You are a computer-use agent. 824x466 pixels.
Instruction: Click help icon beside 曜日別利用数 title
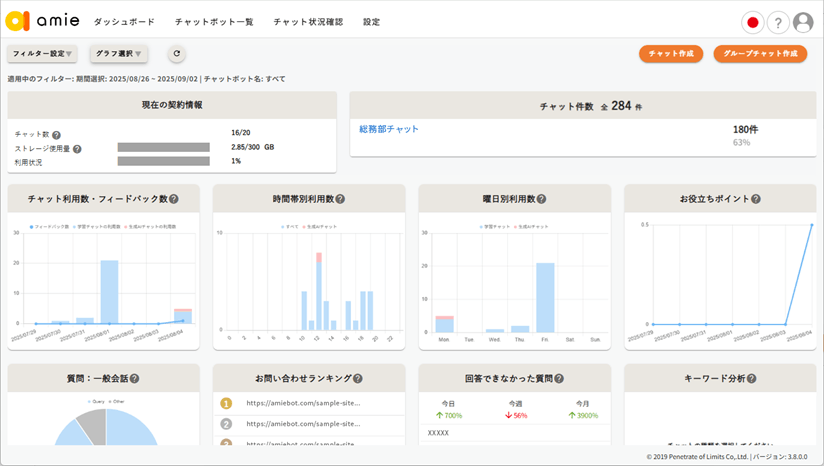[541, 199]
